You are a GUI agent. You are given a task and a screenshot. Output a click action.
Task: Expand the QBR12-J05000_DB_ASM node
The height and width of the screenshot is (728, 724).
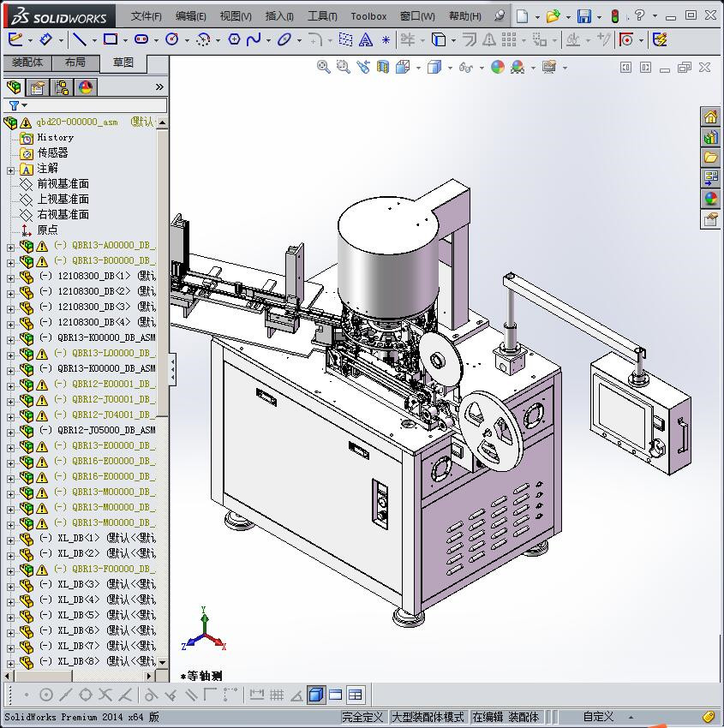10,433
